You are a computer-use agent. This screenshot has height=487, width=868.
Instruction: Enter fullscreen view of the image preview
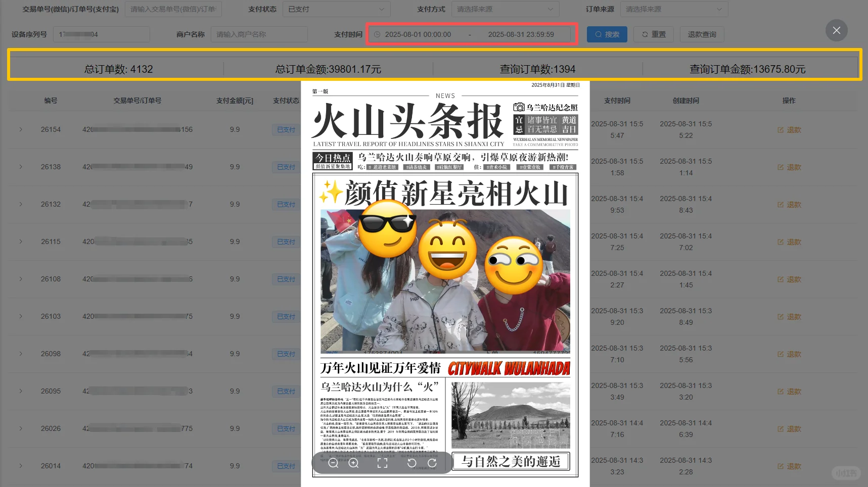pos(383,463)
